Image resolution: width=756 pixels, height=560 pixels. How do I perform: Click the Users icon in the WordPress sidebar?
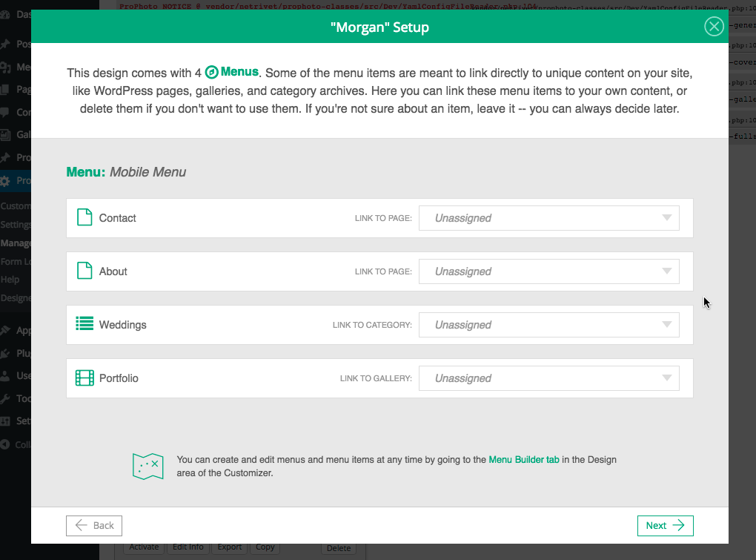pyautogui.click(x=5, y=376)
